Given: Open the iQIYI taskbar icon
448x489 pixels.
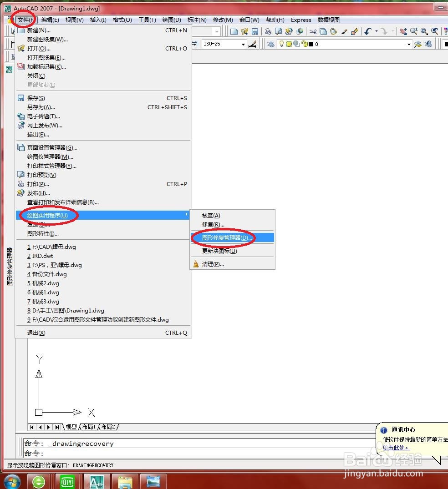Looking at the screenshot, I should coord(67,482).
